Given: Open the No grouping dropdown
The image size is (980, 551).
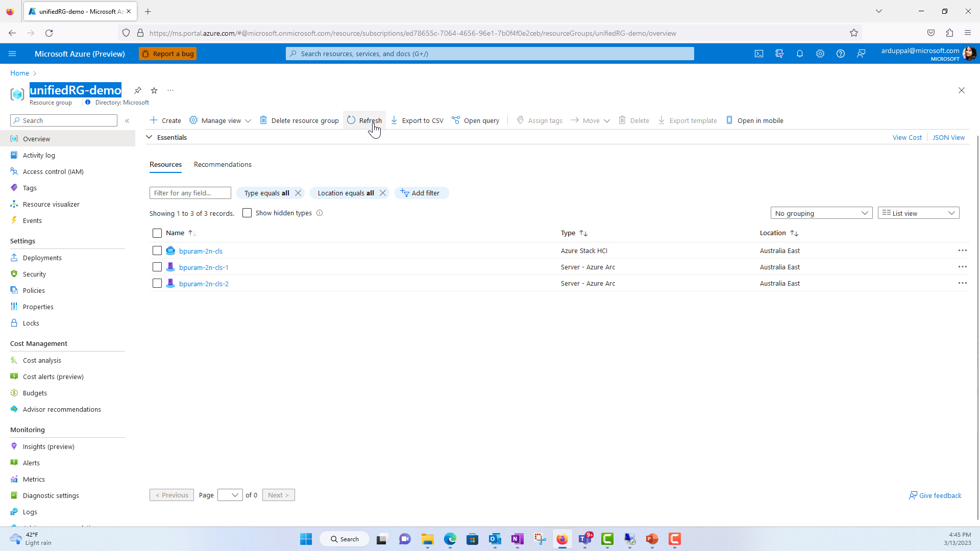Looking at the screenshot, I should (821, 213).
